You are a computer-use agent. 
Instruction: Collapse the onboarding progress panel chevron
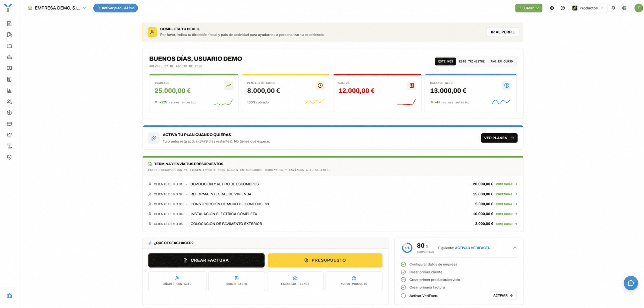[x=514, y=248]
